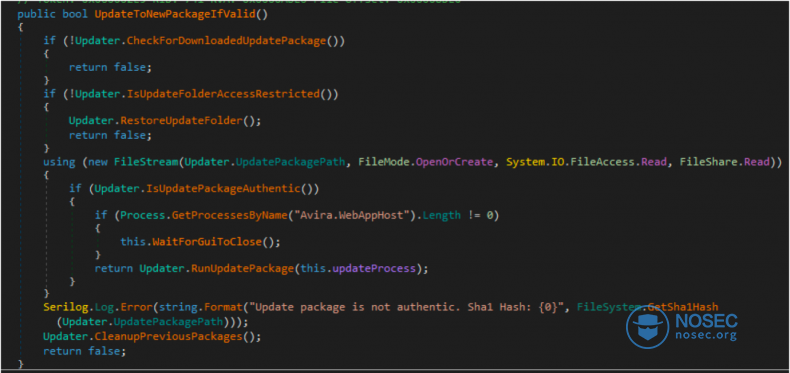
Task: Click the Read value after FileShare
Action: [x=757, y=162]
